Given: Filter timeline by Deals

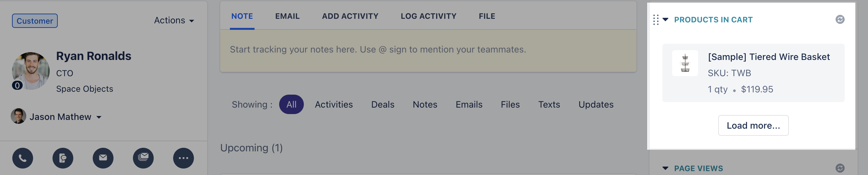Looking at the screenshot, I should point(383,104).
